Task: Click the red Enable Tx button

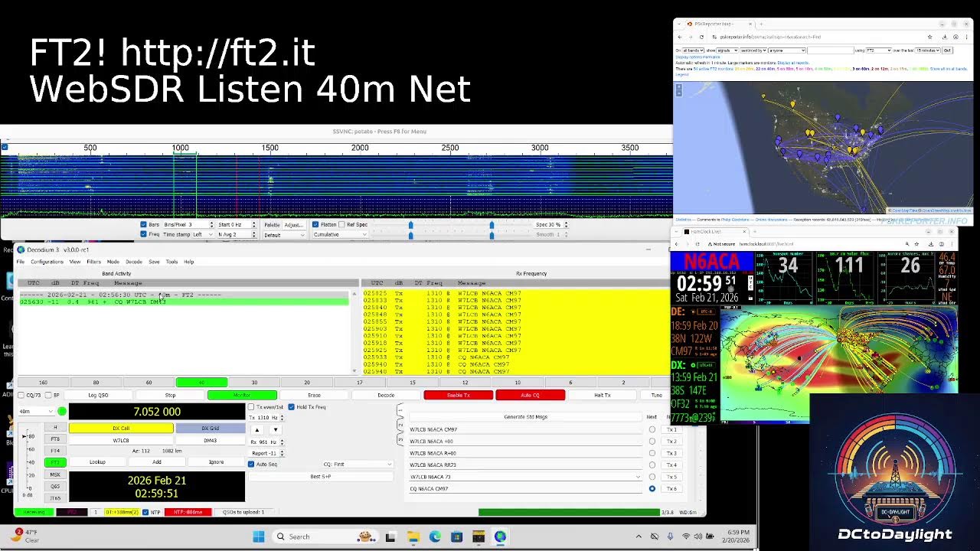Action: (x=458, y=395)
